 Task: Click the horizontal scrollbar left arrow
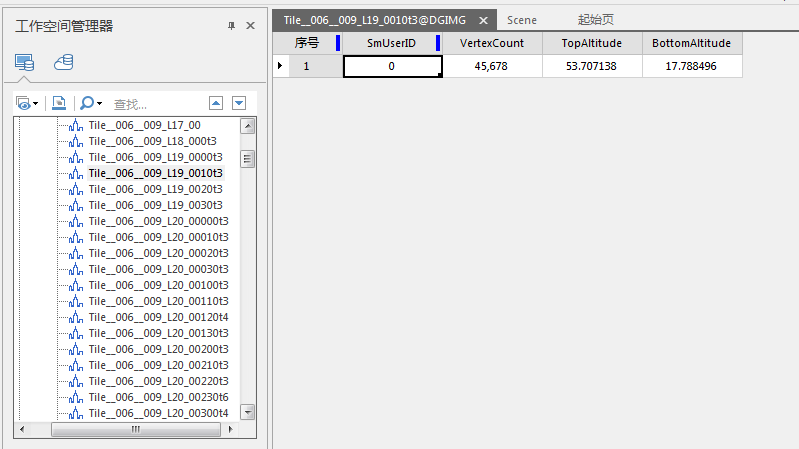click(21, 429)
